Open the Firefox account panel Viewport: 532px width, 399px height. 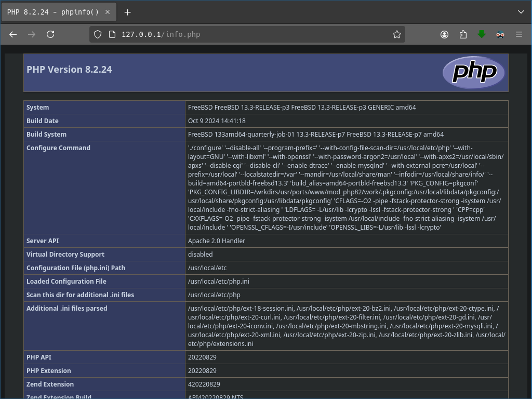(x=444, y=34)
